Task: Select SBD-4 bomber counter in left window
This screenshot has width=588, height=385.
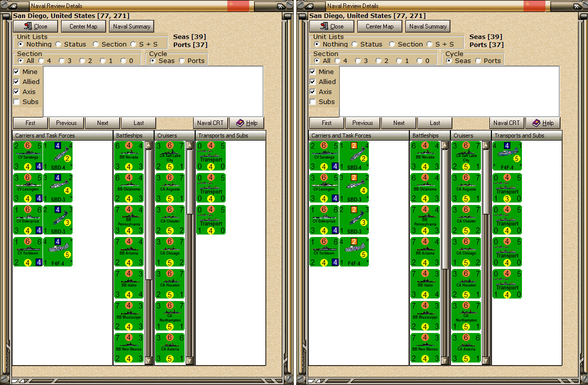Action: (58, 156)
